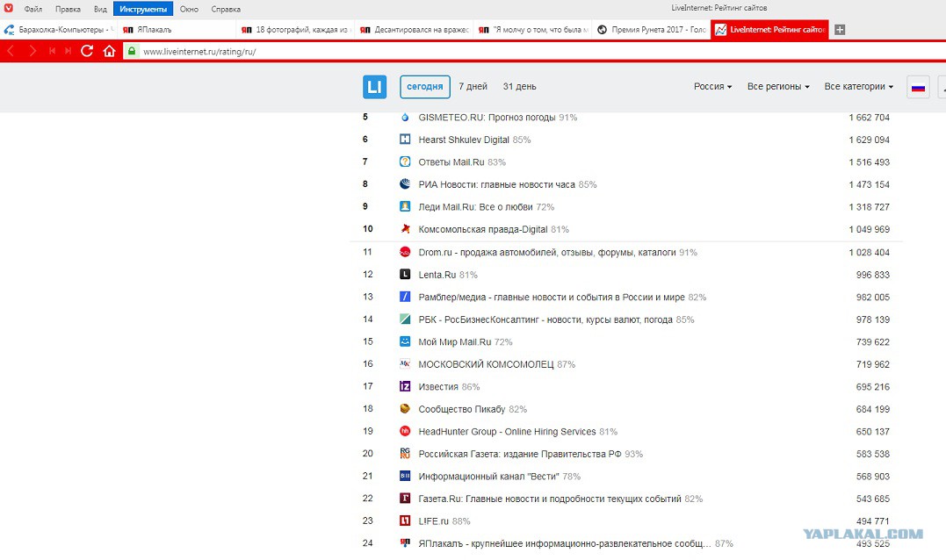Go to the home page icon
This screenshot has width=946, height=560.
pos(109,51)
